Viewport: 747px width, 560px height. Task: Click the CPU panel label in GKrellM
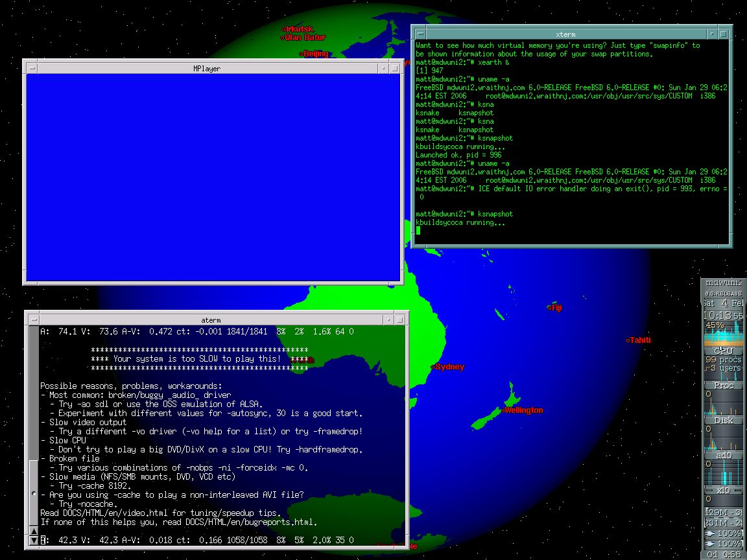click(723, 351)
